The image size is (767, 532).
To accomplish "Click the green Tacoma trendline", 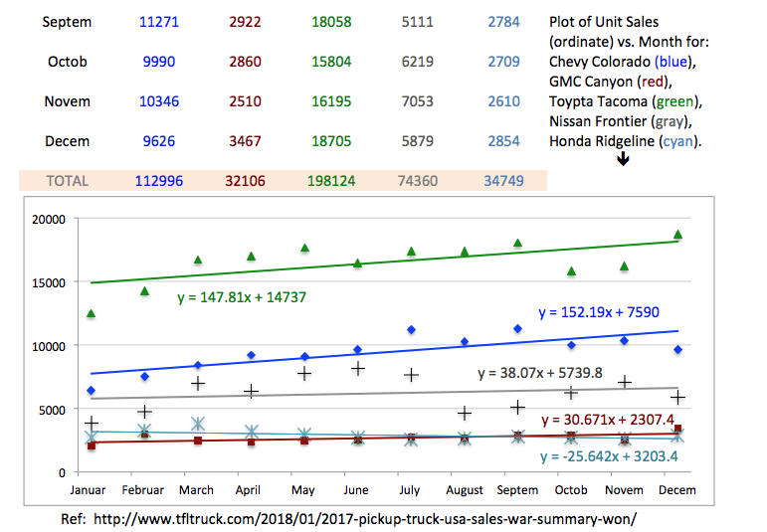I will 384,263.
